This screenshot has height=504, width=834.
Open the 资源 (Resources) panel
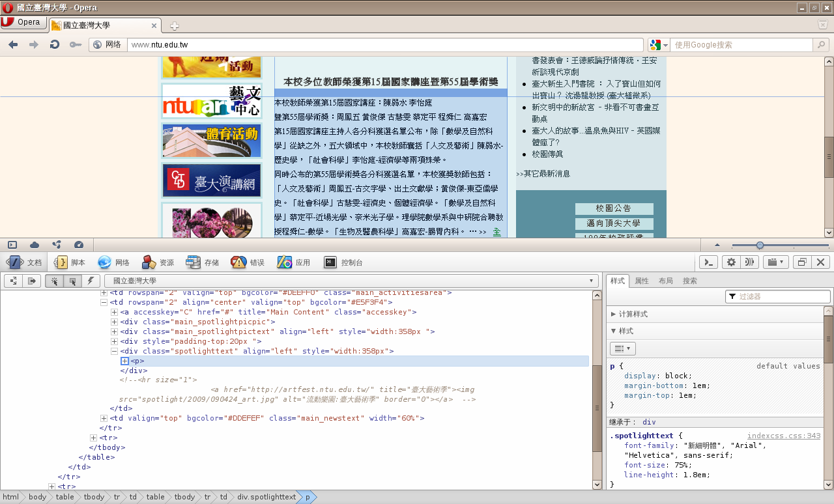[x=158, y=262]
